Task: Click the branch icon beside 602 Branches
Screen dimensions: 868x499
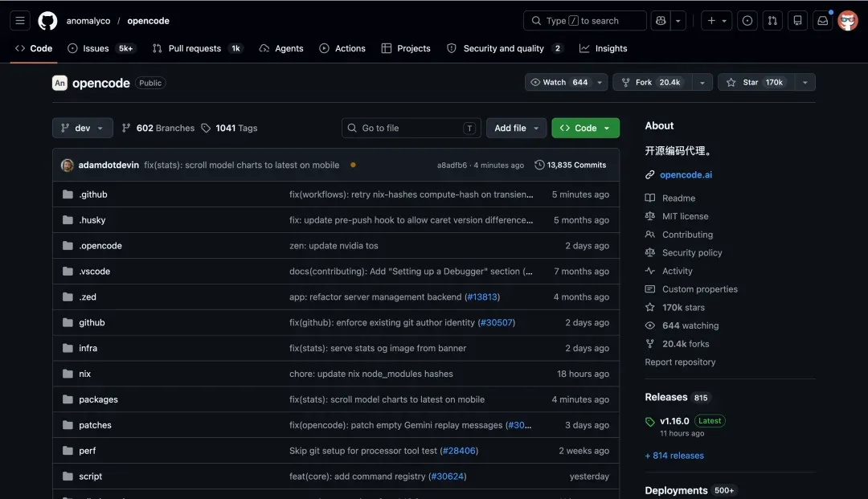Action: click(126, 129)
